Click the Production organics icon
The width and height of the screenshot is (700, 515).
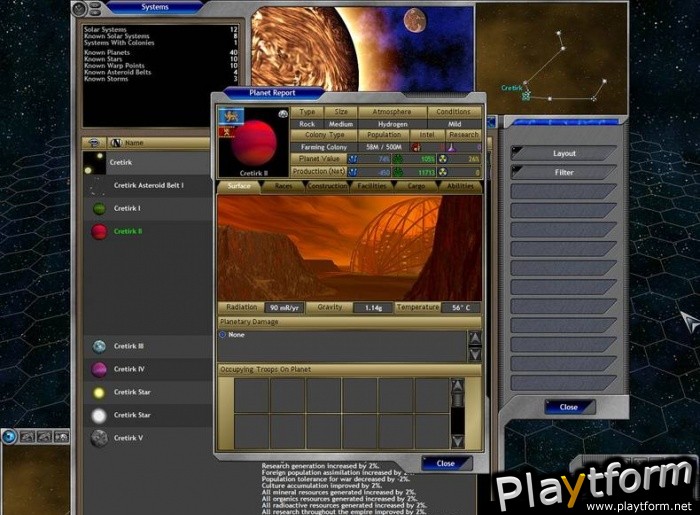tap(397, 172)
